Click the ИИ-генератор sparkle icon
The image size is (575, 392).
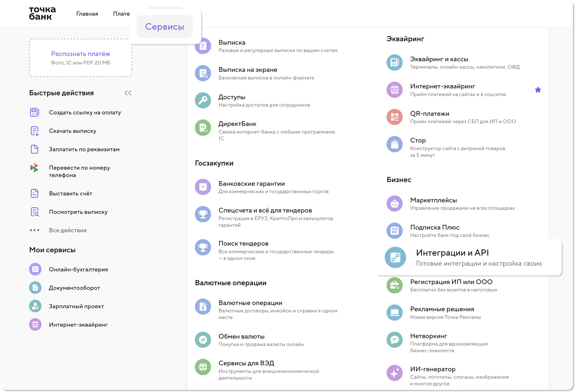[x=394, y=373]
